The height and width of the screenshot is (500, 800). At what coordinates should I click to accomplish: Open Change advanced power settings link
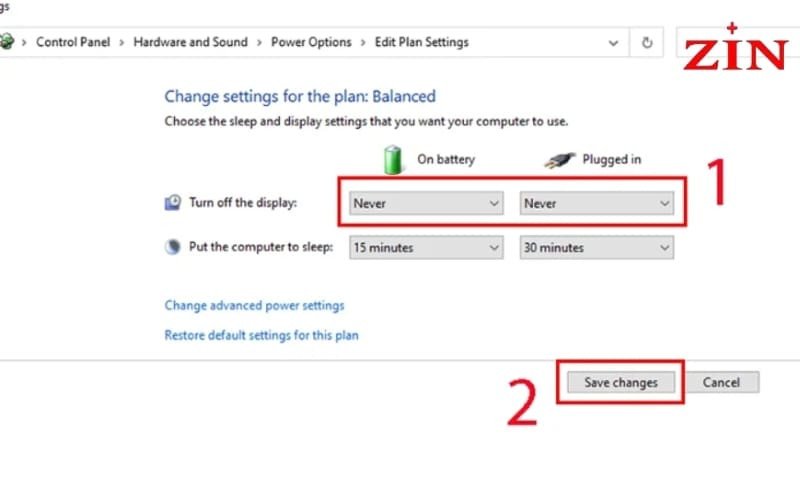coord(254,305)
